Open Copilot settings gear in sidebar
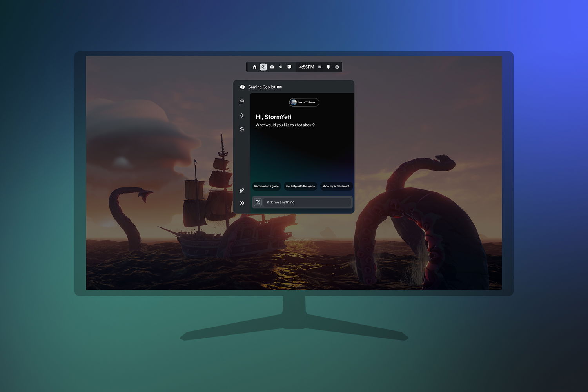This screenshot has height=392, width=588. [x=242, y=203]
